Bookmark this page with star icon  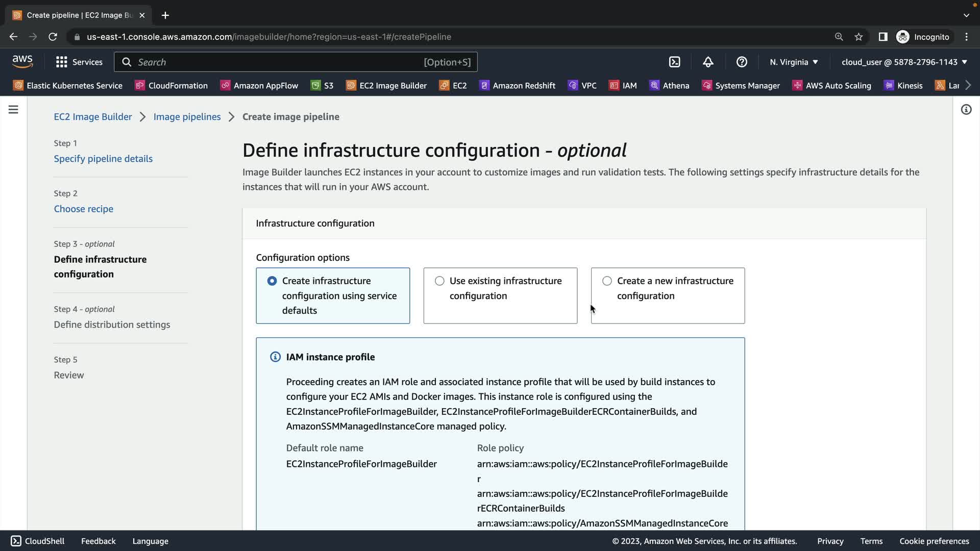point(859,37)
